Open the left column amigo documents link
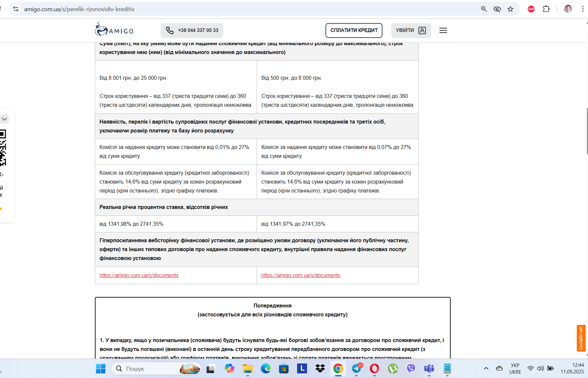The width and height of the screenshot is (588, 378). tap(139, 275)
